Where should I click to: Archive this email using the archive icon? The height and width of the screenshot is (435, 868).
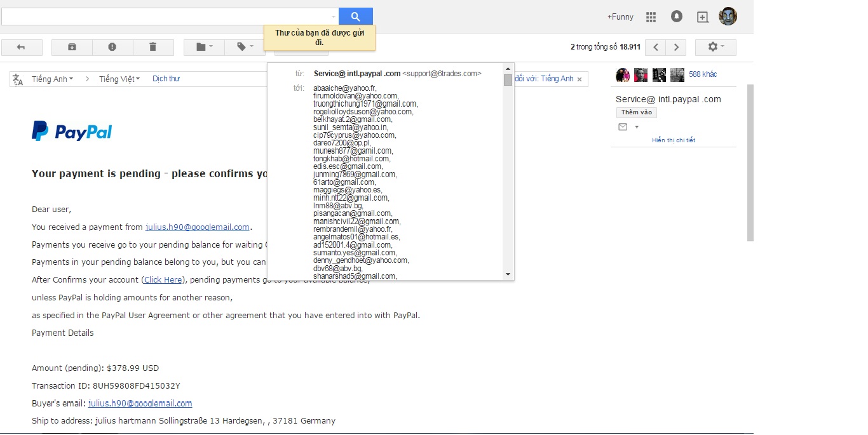tap(72, 47)
